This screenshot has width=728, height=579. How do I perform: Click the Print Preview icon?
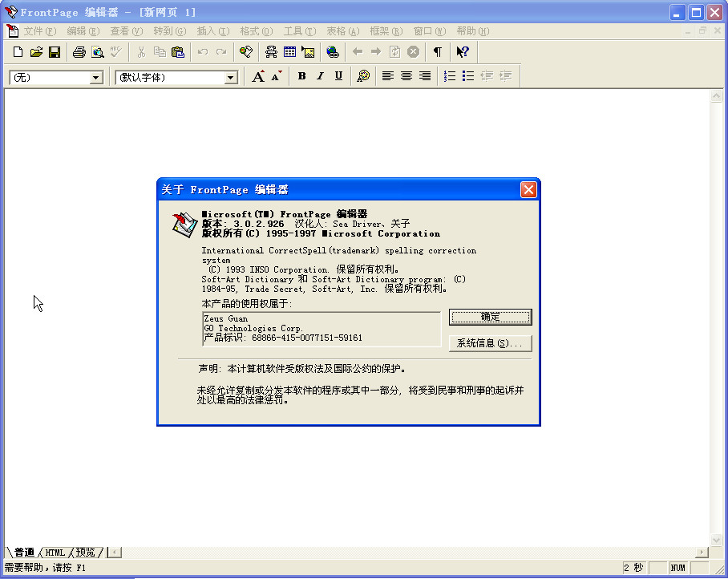click(97, 51)
